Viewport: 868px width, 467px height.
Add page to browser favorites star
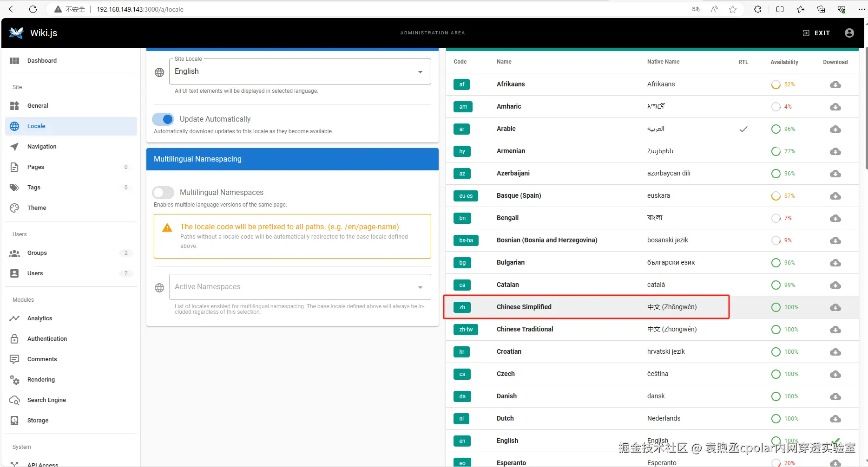click(733, 9)
